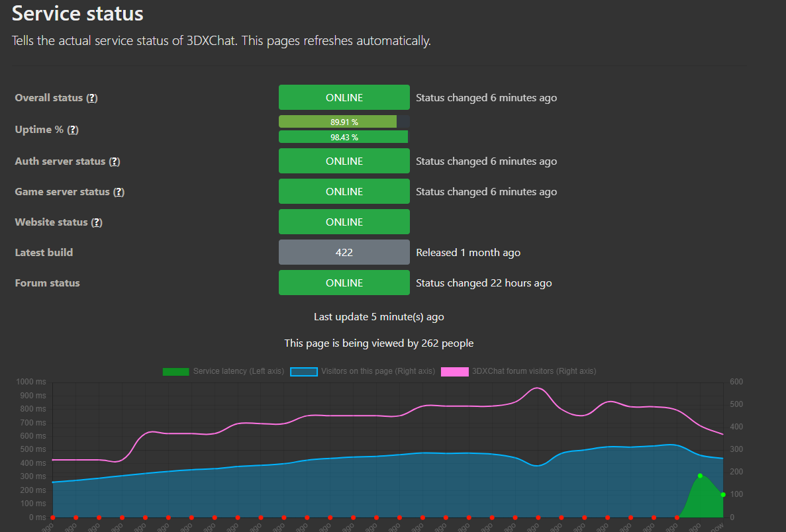Click the green latency data point at the peak
The image size is (786, 532).
coord(701,476)
